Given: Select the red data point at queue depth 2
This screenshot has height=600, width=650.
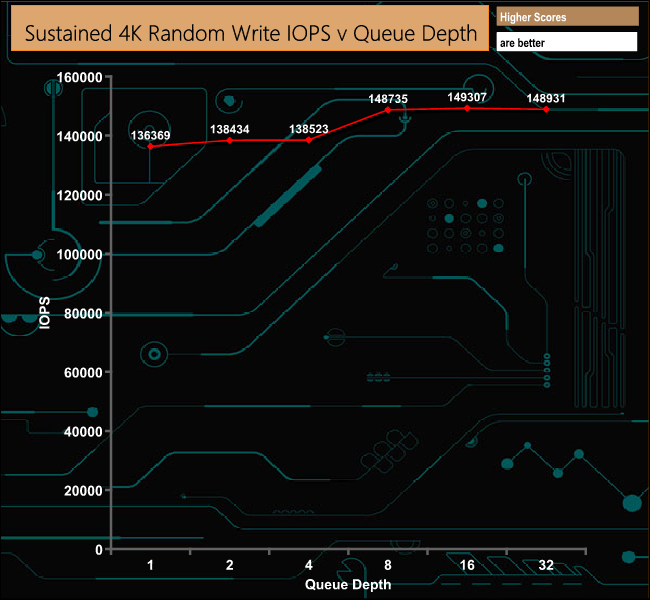Looking at the screenshot, I should pyautogui.click(x=230, y=140).
